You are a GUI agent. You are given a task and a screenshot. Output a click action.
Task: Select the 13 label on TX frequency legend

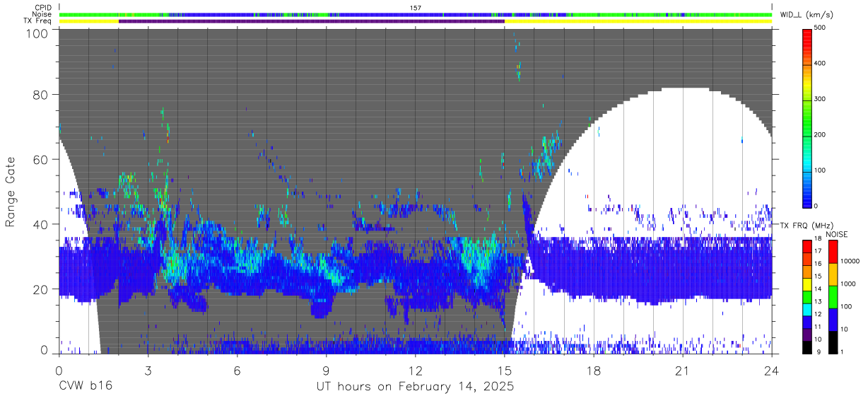tap(819, 301)
